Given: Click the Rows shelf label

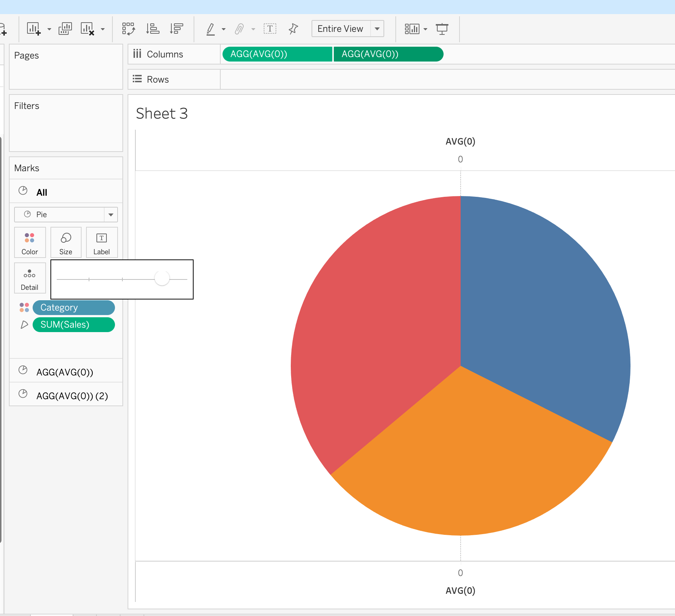Looking at the screenshot, I should (x=158, y=80).
